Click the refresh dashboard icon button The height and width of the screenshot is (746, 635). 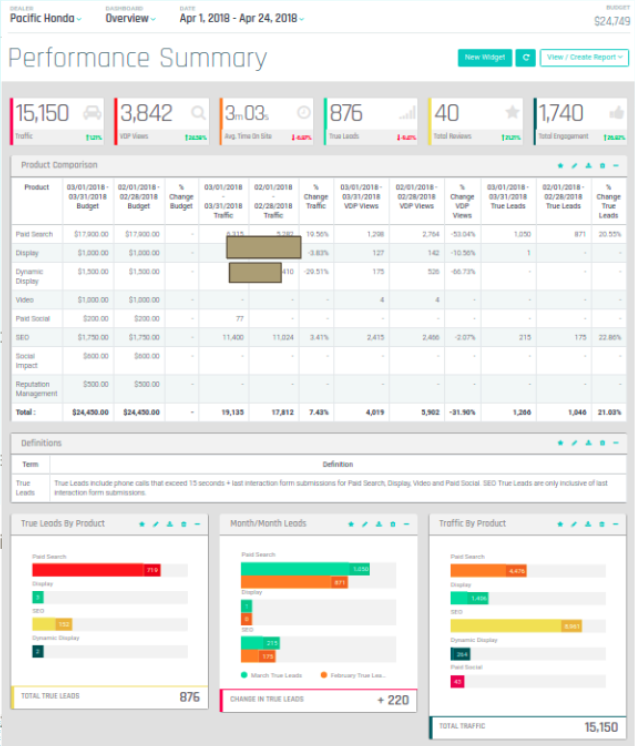[x=526, y=58]
